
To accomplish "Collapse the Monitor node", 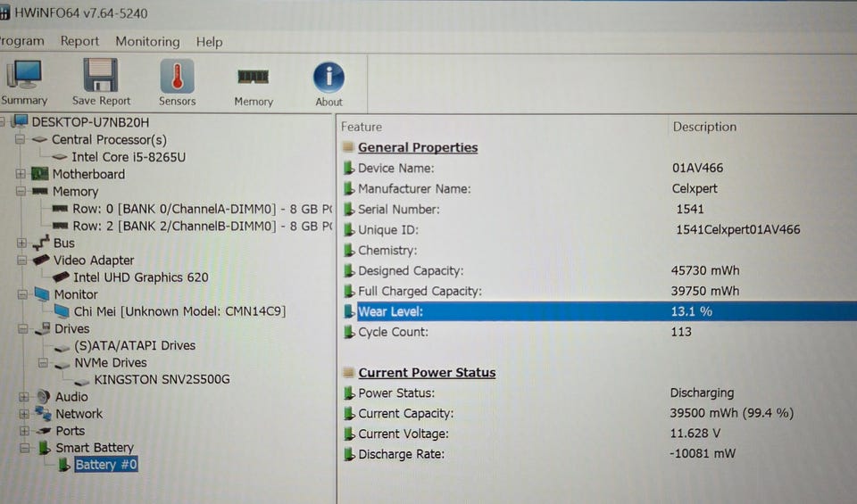I will tap(22, 294).
